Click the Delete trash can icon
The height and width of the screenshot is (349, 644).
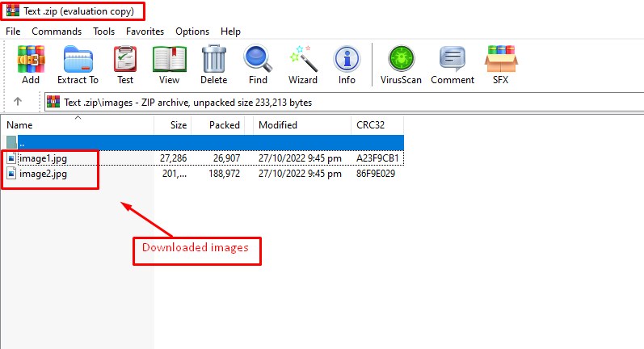coord(213,60)
